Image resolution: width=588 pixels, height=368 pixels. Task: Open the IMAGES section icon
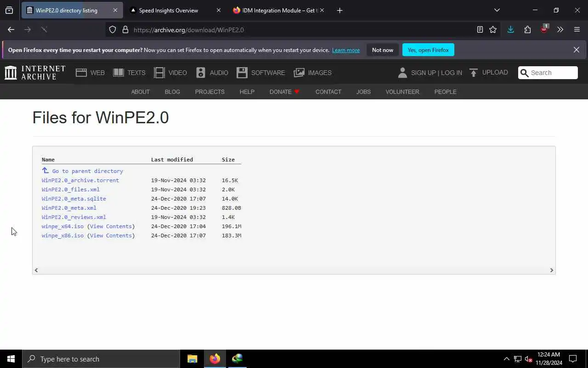pyautogui.click(x=299, y=73)
